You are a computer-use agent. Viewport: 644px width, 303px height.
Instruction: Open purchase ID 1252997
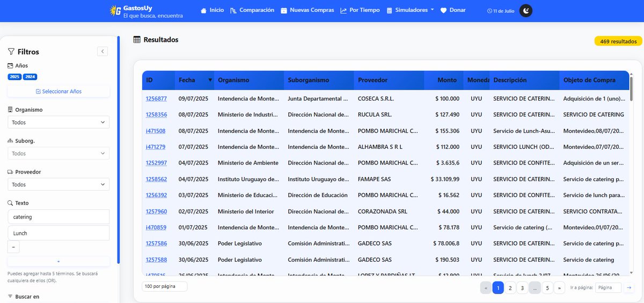pos(156,163)
